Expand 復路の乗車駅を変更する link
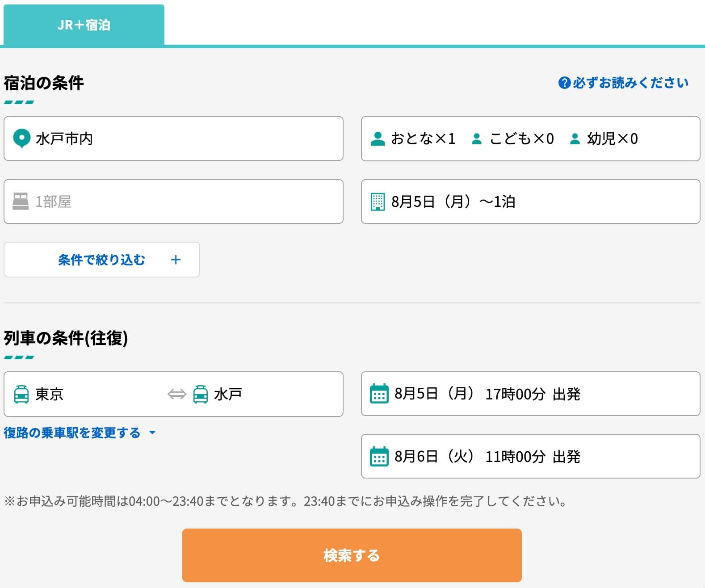The height and width of the screenshot is (588, 705). coord(80,433)
